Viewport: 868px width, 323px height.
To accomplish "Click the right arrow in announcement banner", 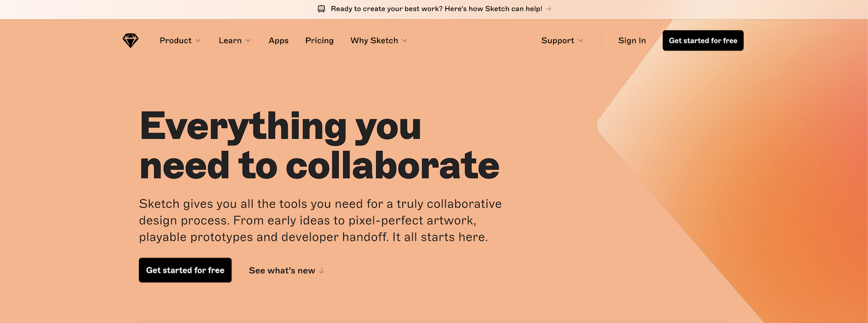I will (548, 9).
